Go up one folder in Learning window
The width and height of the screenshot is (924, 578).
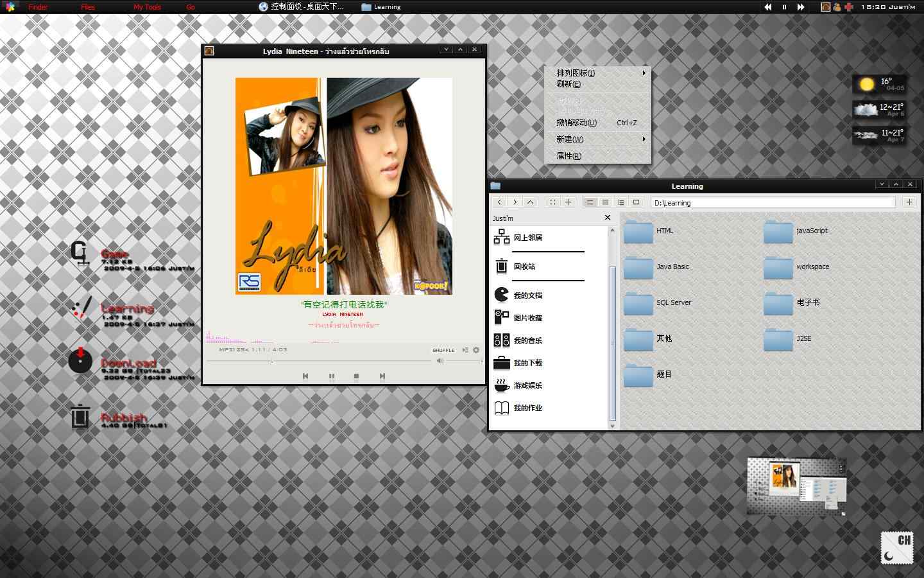point(530,202)
